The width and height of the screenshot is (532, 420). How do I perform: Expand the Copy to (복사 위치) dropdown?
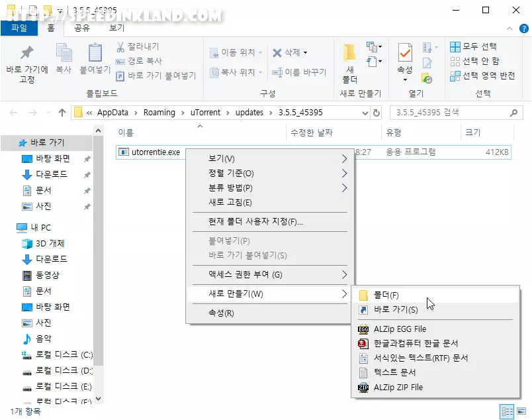tap(260, 72)
